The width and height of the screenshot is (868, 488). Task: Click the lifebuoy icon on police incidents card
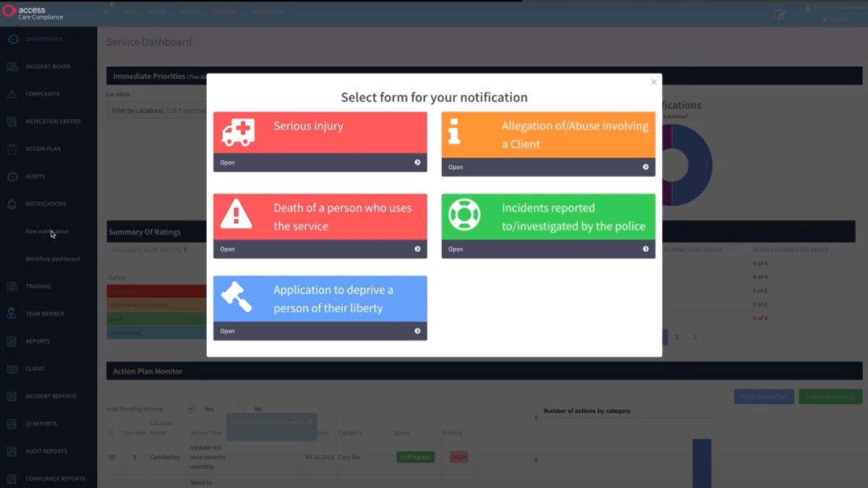point(464,213)
